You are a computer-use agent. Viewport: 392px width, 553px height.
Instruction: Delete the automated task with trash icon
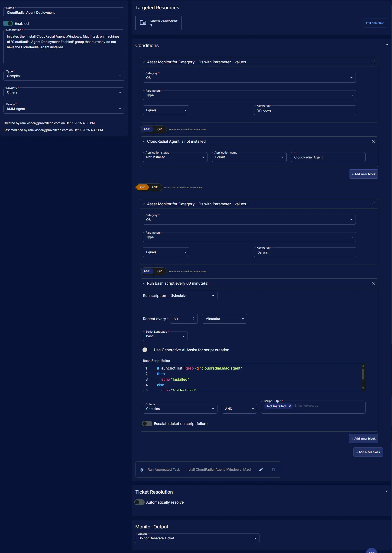[x=273, y=469]
